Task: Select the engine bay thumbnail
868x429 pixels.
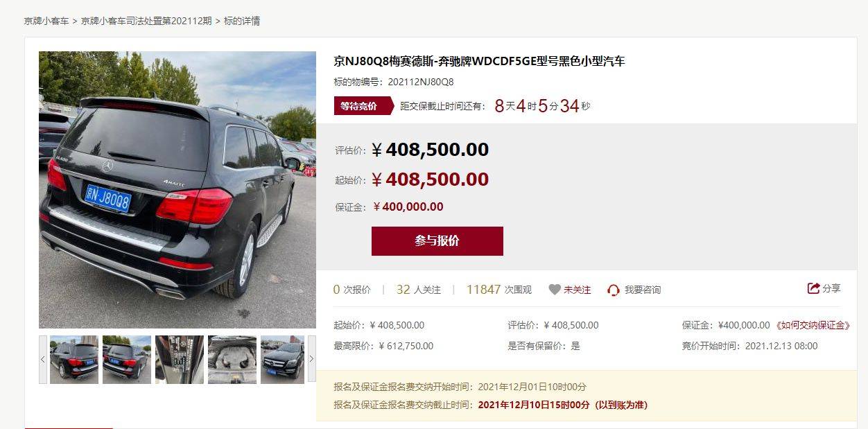Action: [x=232, y=360]
